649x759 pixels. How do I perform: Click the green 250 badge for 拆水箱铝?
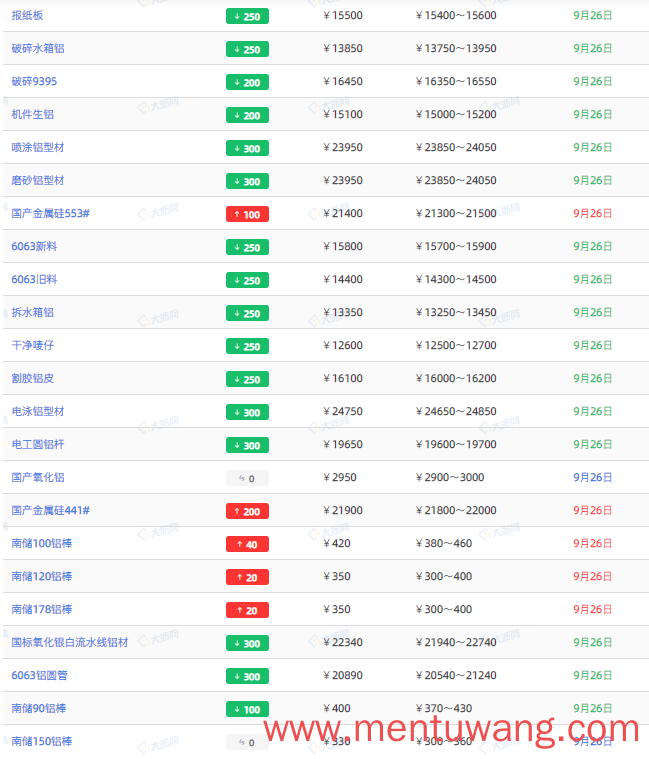(x=247, y=313)
